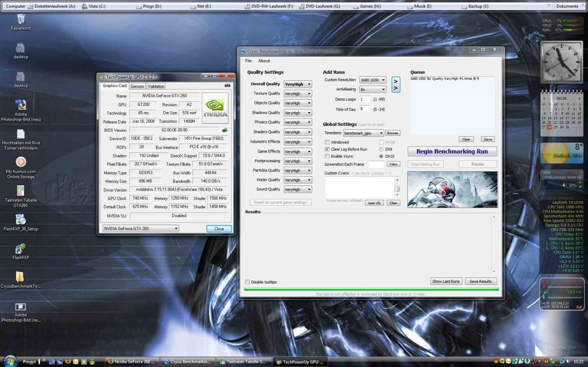The image size is (588, 367).
Task: Check Disable tooltips
Action: 247,282
